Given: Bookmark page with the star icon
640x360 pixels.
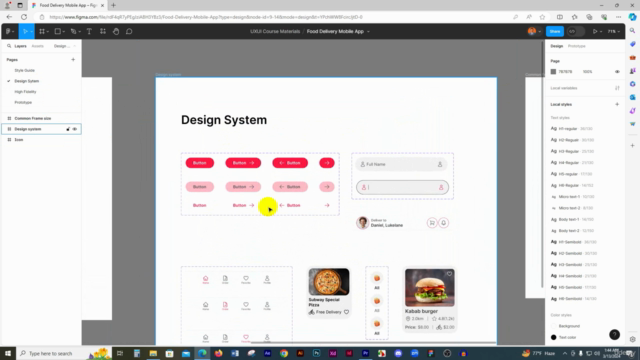Looking at the screenshot, I should point(542,17).
